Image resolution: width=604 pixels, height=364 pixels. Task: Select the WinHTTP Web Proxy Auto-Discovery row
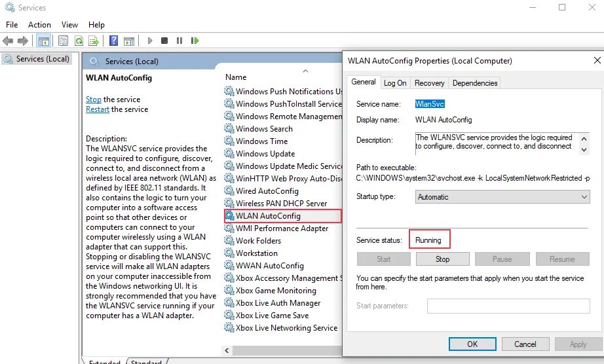point(283,178)
